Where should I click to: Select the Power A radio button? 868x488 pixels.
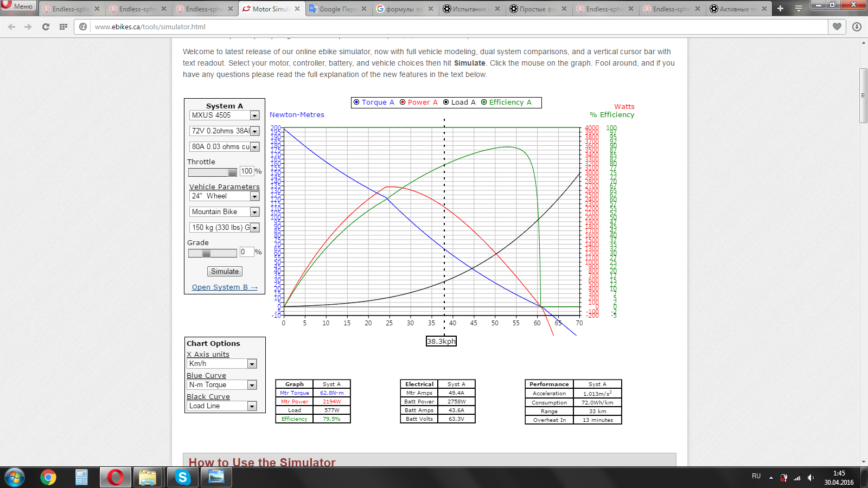[x=403, y=102]
